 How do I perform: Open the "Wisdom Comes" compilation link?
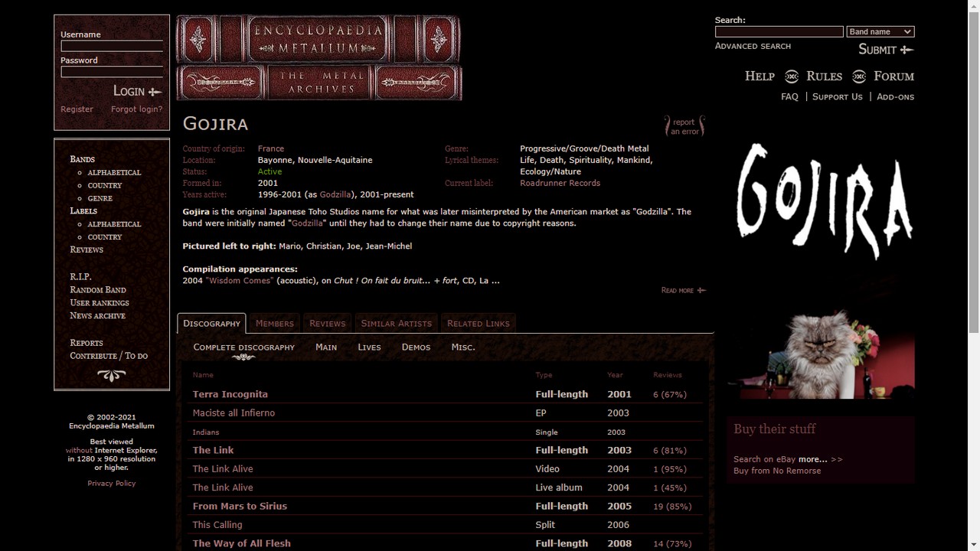pos(239,281)
